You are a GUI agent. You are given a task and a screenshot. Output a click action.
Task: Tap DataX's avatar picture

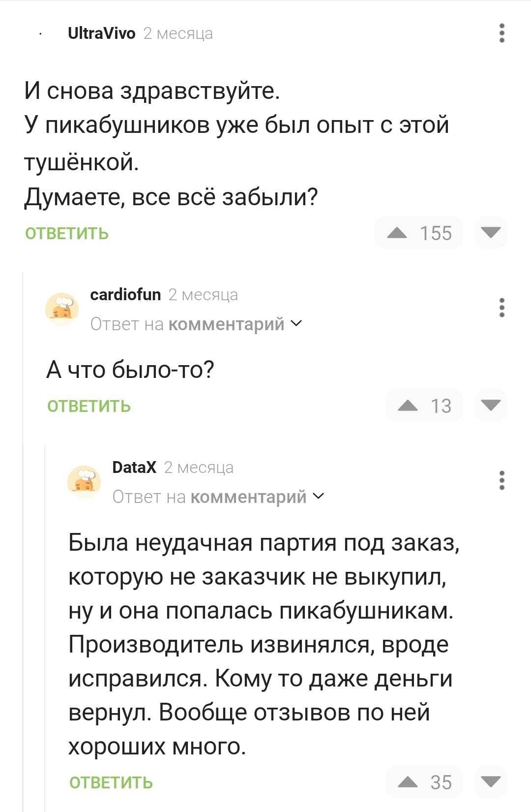pyautogui.click(x=84, y=482)
